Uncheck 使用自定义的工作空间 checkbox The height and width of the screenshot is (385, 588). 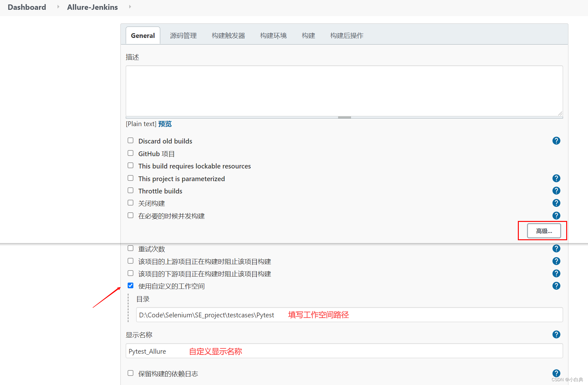pyautogui.click(x=130, y=285)
